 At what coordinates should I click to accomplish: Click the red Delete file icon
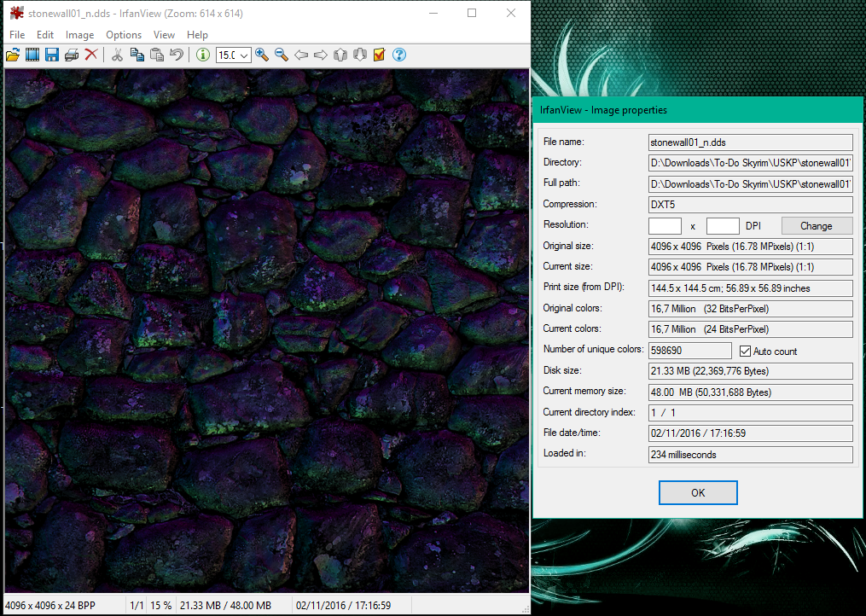point(91,55)
